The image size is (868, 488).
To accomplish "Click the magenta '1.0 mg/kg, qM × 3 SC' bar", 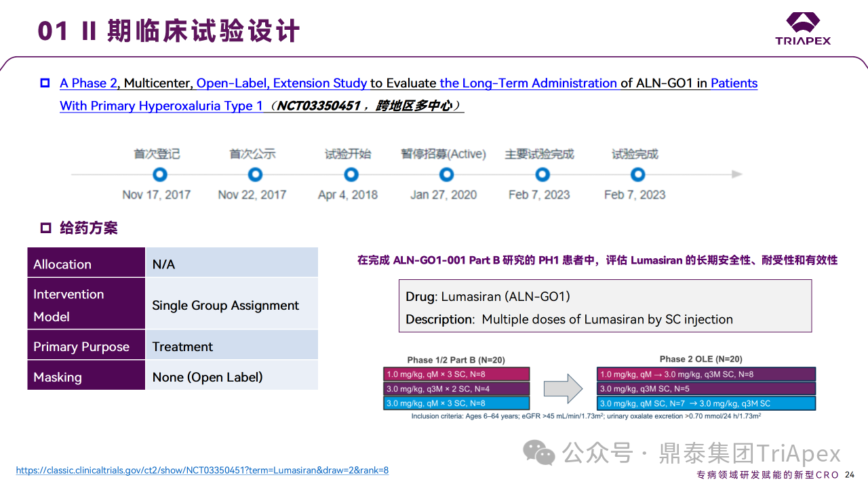I will tap(456, 374).
